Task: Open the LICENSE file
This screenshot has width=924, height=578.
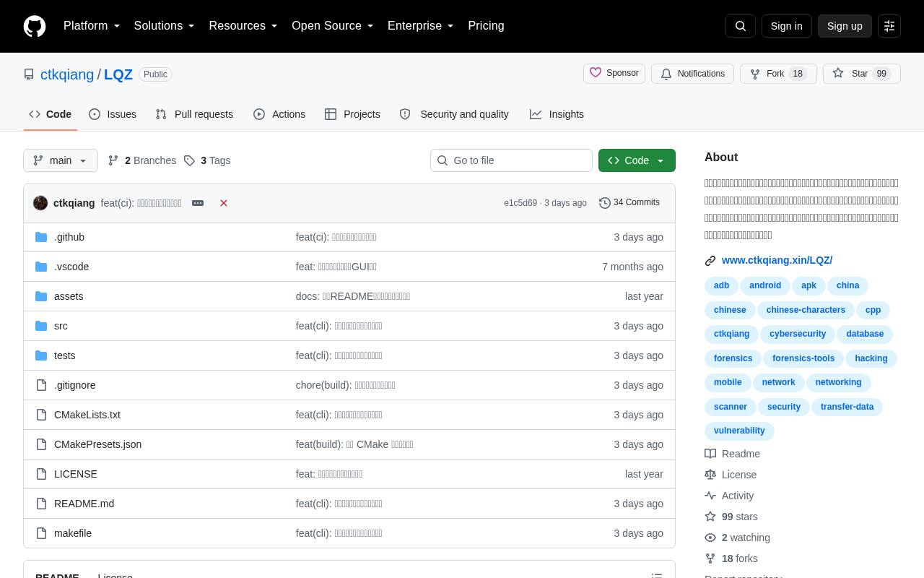Action: 75,474
